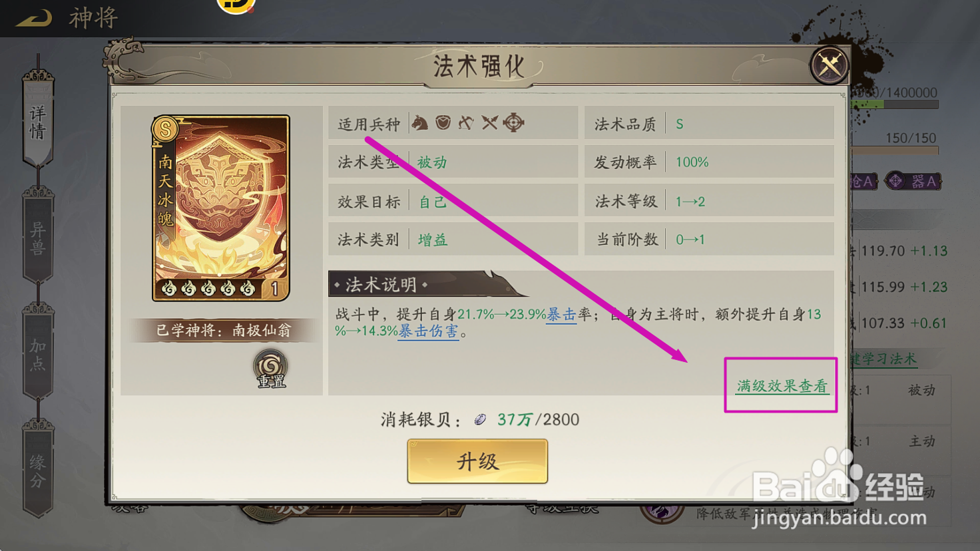Click the back arrow next to 神将
This screenshot has height=551, width=980.
tap(34, 18)
